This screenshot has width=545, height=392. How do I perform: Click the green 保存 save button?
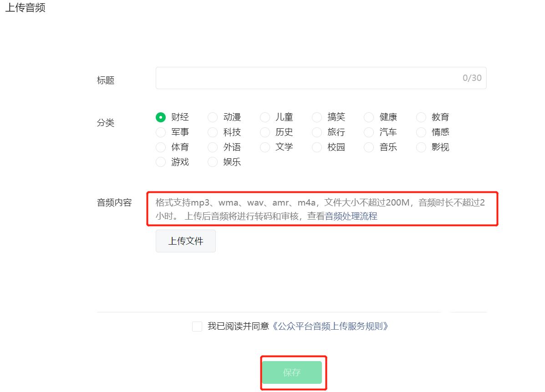pos(292,372)
